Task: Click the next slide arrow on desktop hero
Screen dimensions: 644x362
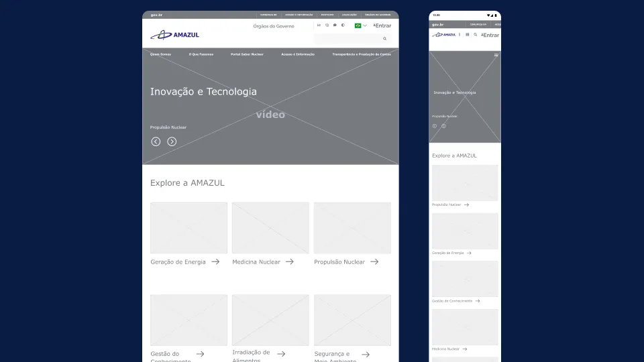Action: tap(172, 141)
